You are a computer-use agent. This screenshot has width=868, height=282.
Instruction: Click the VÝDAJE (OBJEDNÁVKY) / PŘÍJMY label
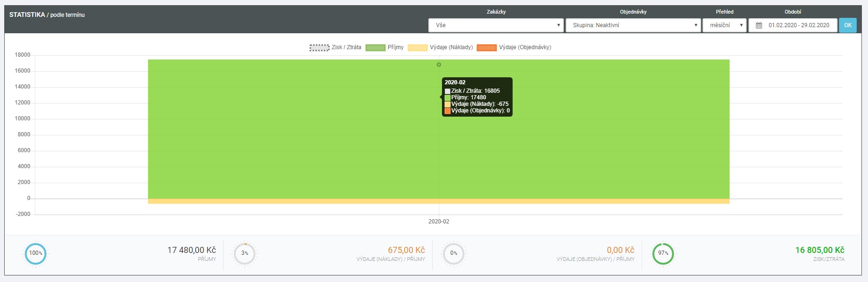tap(596, 259)
